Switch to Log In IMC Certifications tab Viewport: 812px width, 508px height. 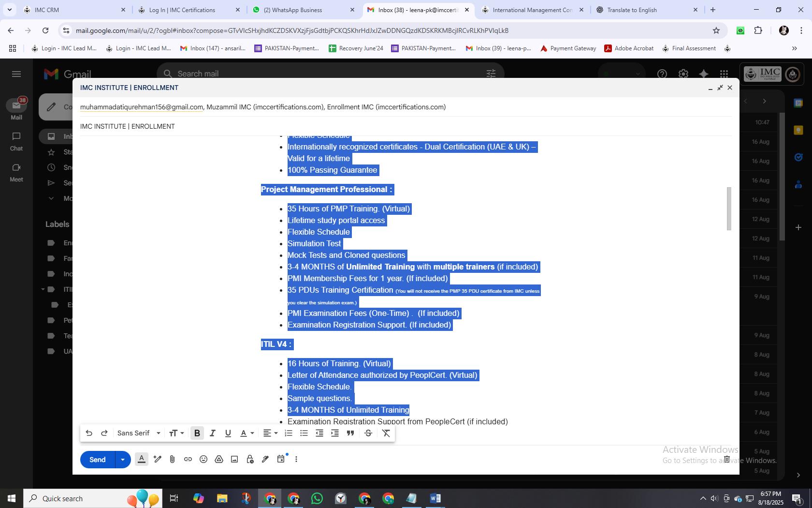(188, 10)
